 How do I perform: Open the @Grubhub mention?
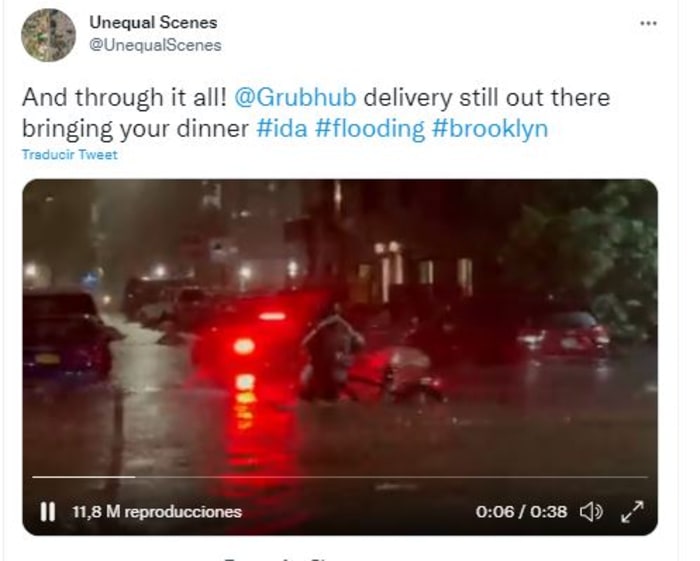pos(295,97)
